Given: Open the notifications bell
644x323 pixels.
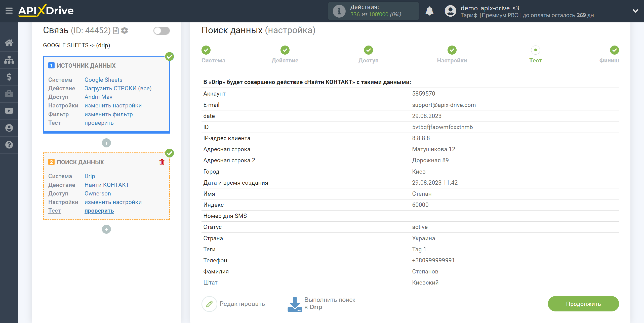Looking at the screenshot, I should (x=429, y=11).
